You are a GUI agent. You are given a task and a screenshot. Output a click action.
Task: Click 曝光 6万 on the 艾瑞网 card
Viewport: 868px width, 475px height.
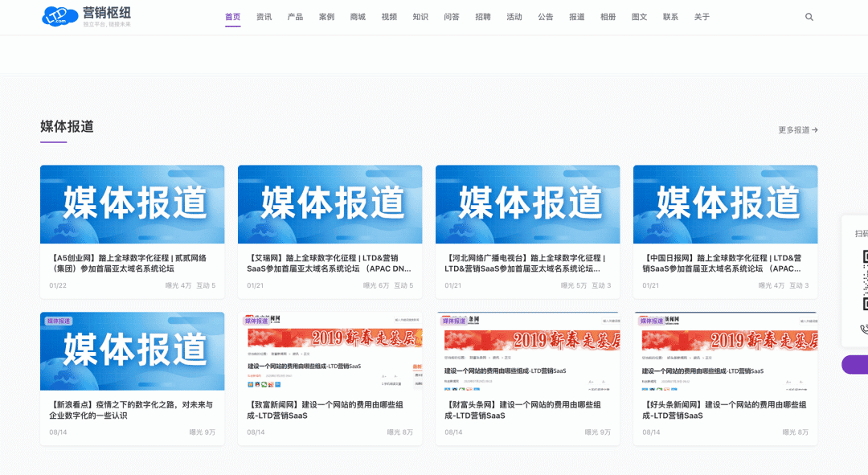point(376,285)
